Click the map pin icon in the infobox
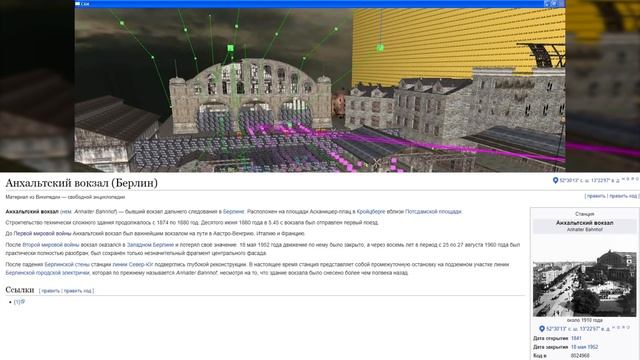 [x=542, y=329]
